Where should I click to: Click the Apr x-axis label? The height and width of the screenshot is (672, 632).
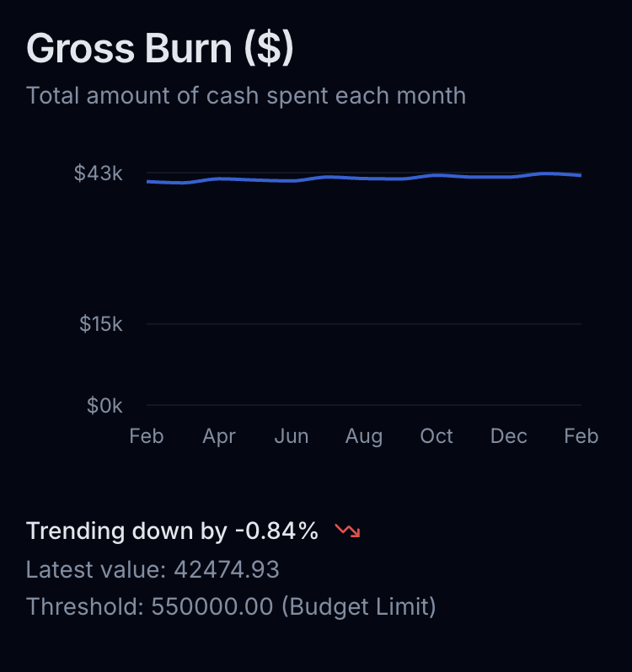(x=219, y=437)
